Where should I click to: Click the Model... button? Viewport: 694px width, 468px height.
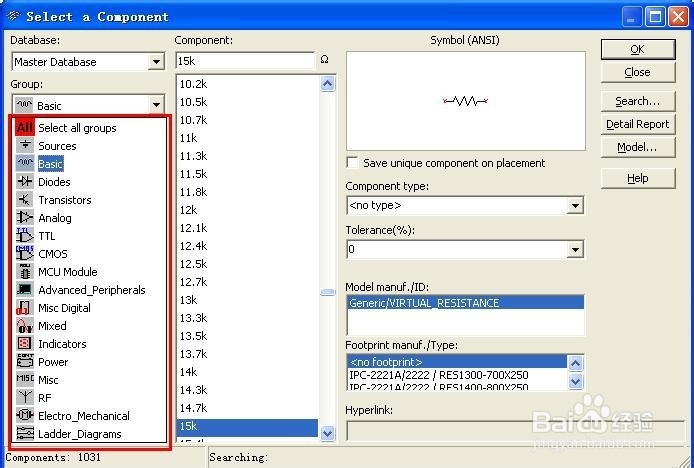(638, 147)
